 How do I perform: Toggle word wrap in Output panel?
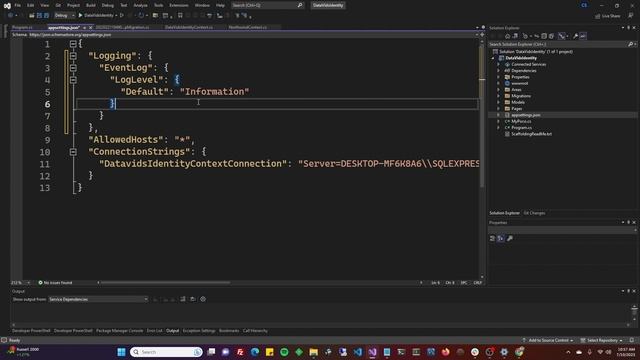[193, 299]
